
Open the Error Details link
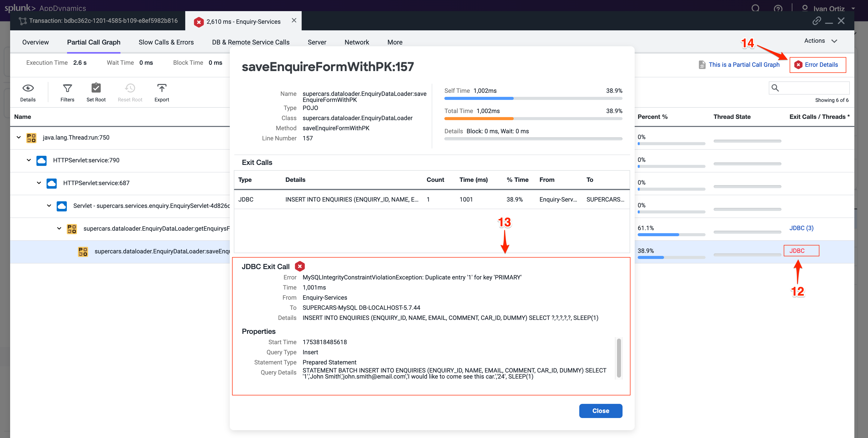(x=821, y=65)
